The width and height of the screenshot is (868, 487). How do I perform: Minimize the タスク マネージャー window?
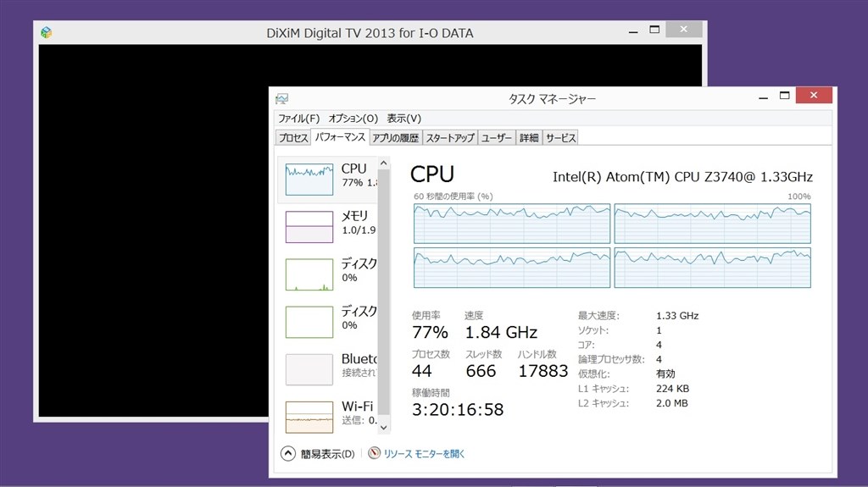click(x=764, y=97)
